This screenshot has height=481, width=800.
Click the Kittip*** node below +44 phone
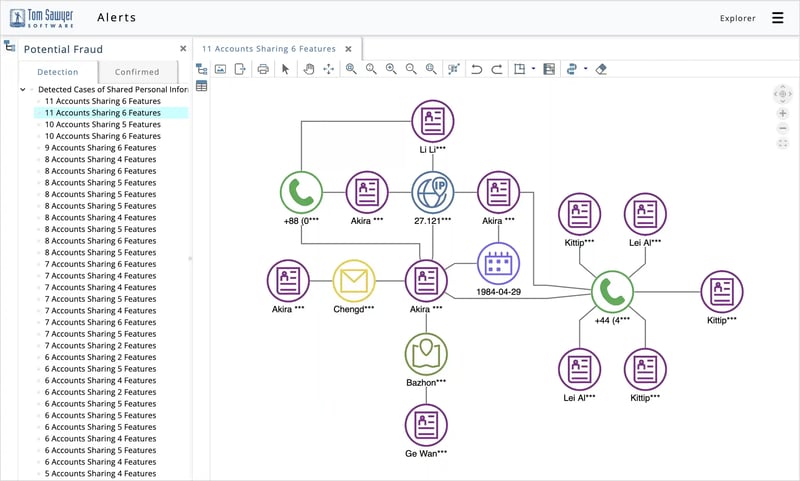click(x=645, y=369)
